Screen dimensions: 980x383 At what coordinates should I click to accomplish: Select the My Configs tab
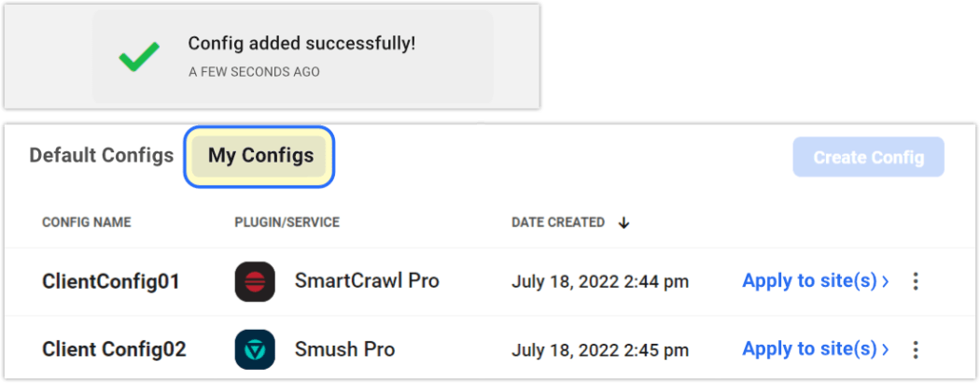260,155
